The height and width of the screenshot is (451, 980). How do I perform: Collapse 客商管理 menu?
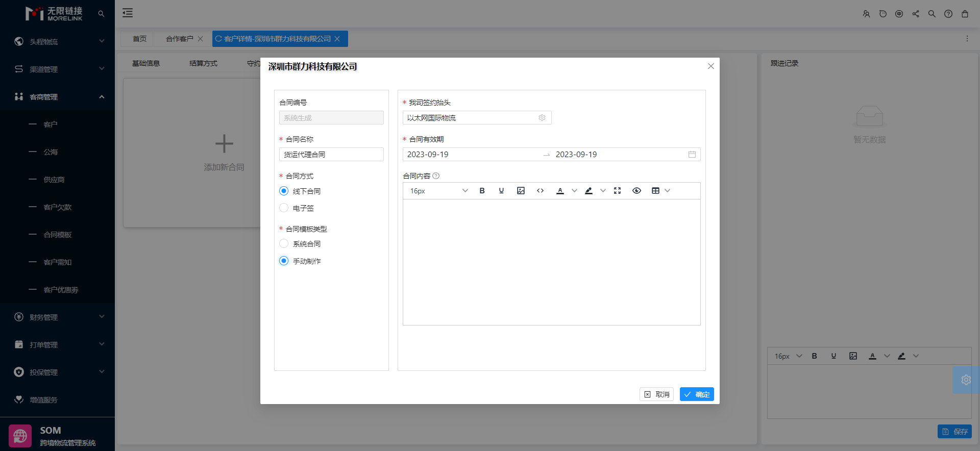pos(57,96)
